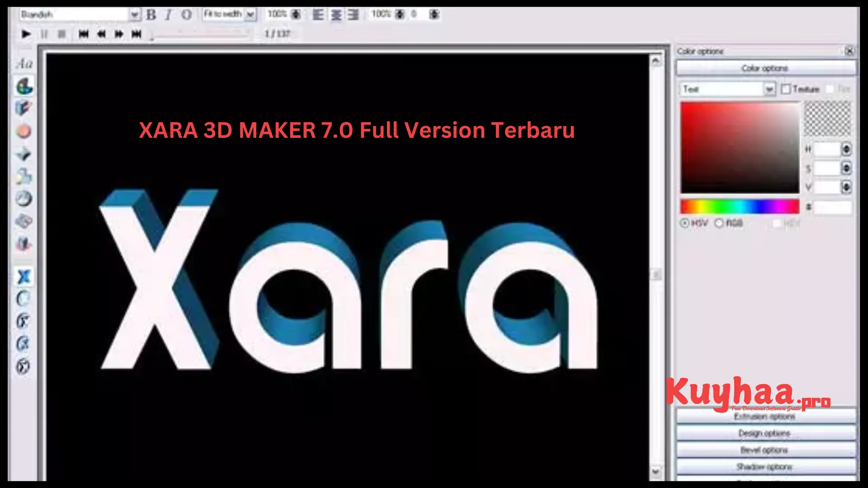Open the Text target dropdown in Color options

pyautogui.click(x=769, y=89)
